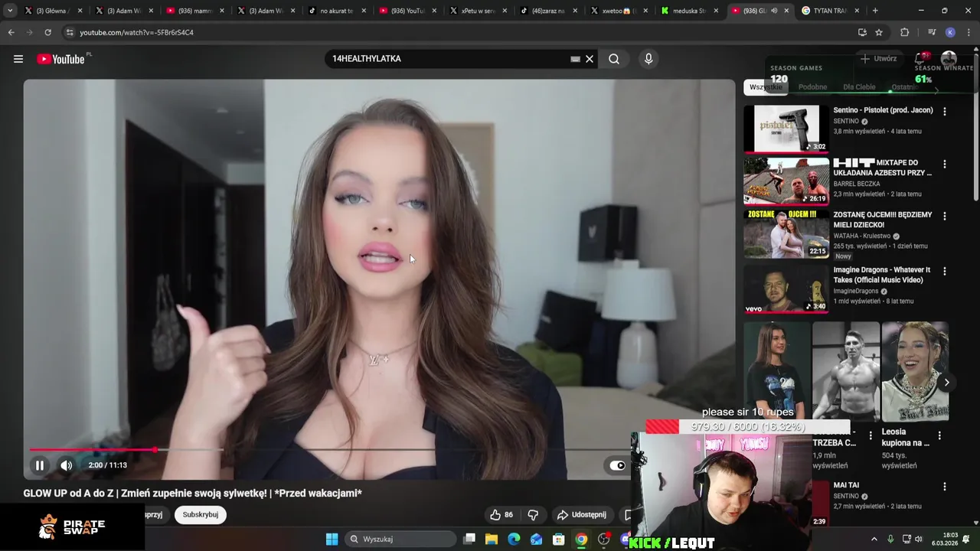Image resolution: width=980 pixels, height=551 pixels.
Task: Open Imagine Dragons Whatever It Takes thumbnail
Action: point(786,289)
